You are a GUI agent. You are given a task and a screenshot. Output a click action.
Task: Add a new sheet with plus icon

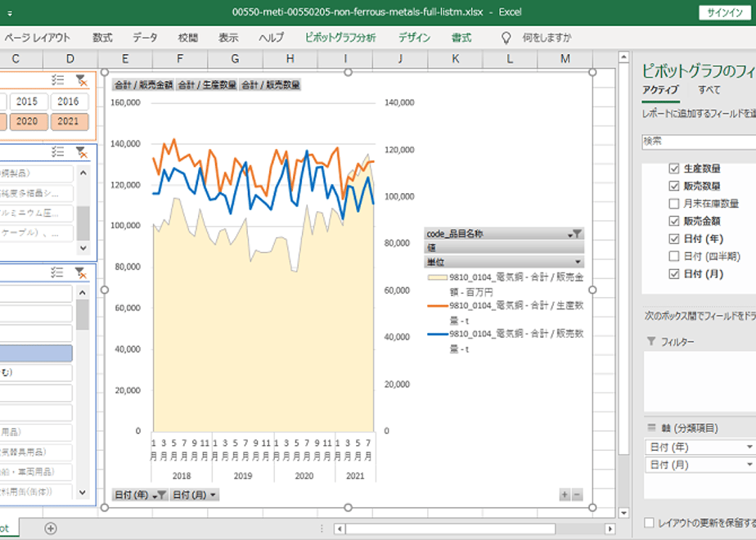51,529
